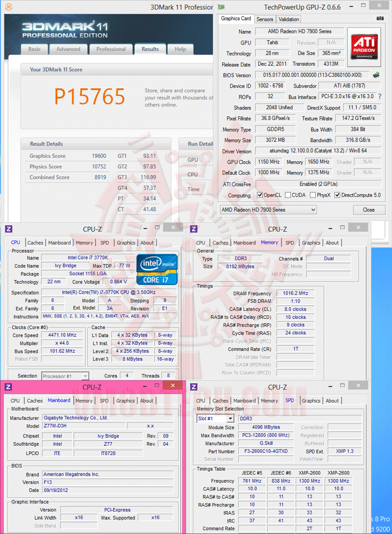Click the Z icon of the CPU-Z Mainboard-tab window
392x534 pixels.
(9, 387)
